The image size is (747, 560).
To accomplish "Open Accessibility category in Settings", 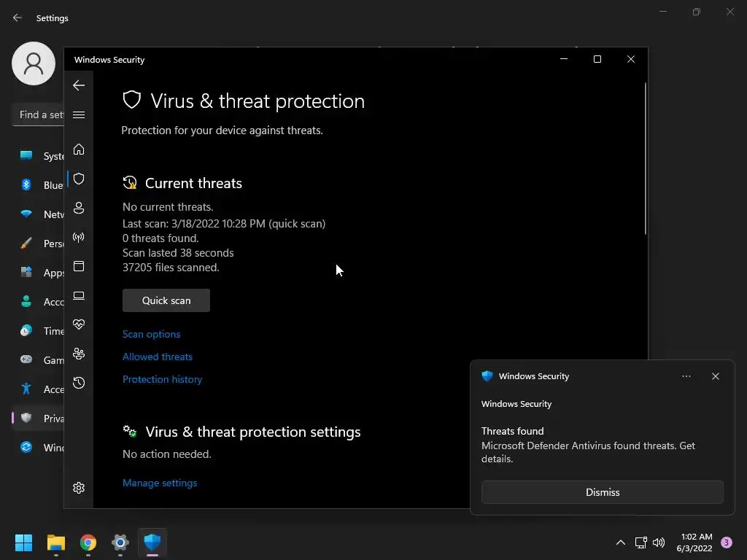I will tap(40, 389).
